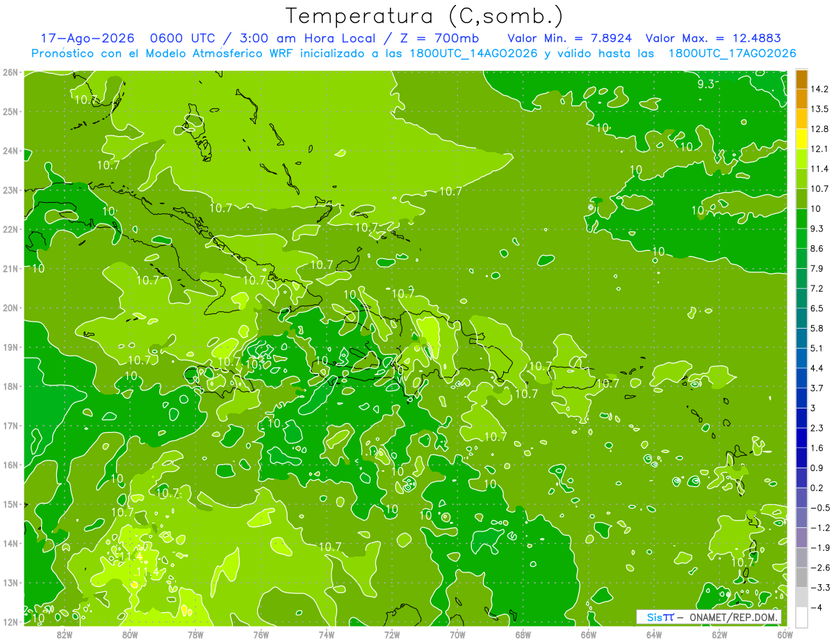Screen dimensions: 834x644
Task: Click the 12N latitude axis label
Action: coord(10,622)
